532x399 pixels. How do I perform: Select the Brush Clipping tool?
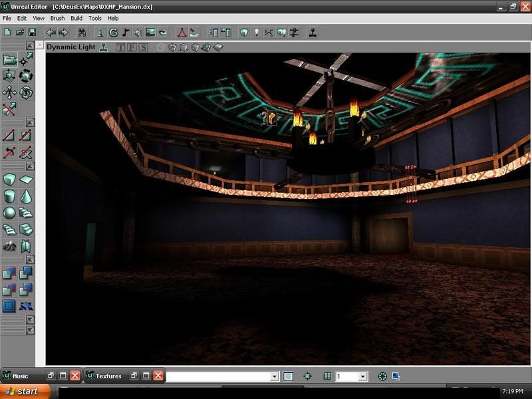(9, 109)
